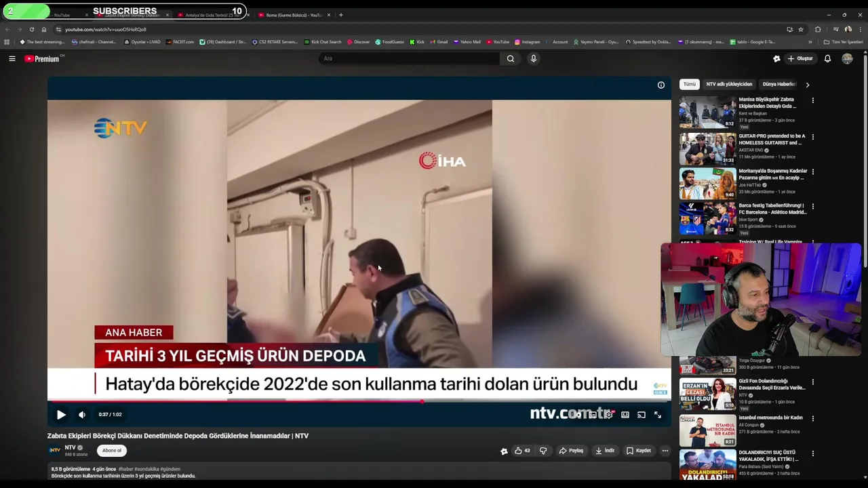This screenshot has height=488, width=868.
Task: Open the YouTube hamburger guide menu
Action: pos(12,59)
